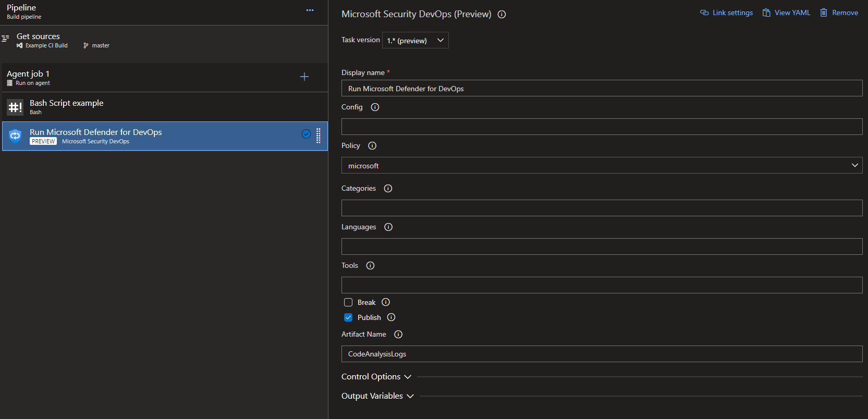
Task: Open Link settings
Action: coord(726,13)
